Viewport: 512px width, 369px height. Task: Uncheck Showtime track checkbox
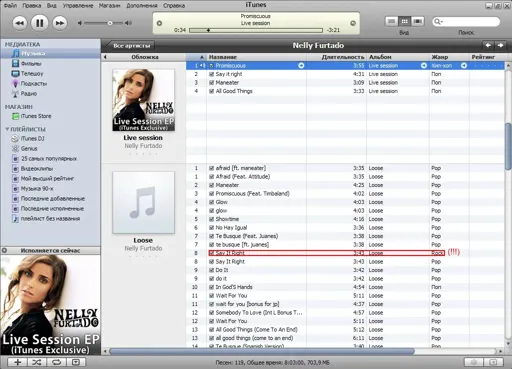211,219
